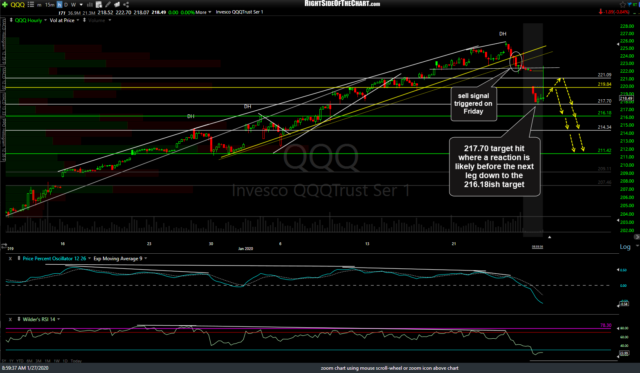Click the 216.18 price level label
Viewport: 640px width, 373px height.
(x=604, y=113)
